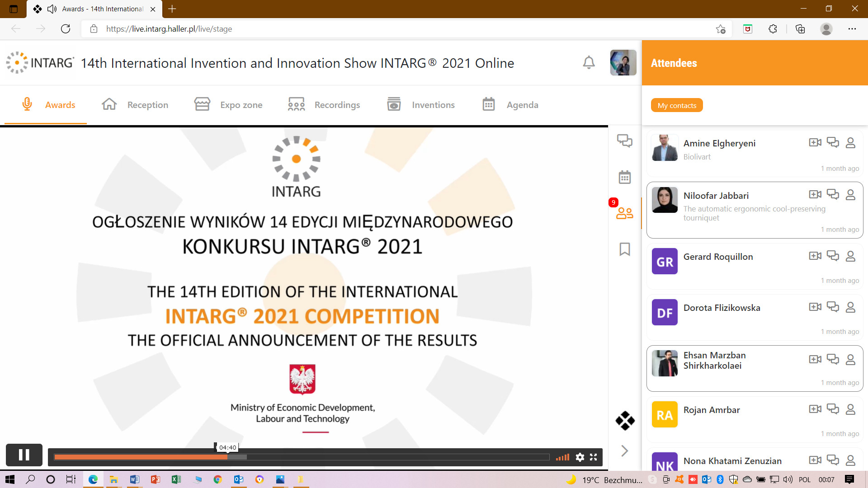Image resolution: width=868 pixels, height=488 pixels.
Task: Show attendees panel icon with badge
Action: tap(625, 213)
